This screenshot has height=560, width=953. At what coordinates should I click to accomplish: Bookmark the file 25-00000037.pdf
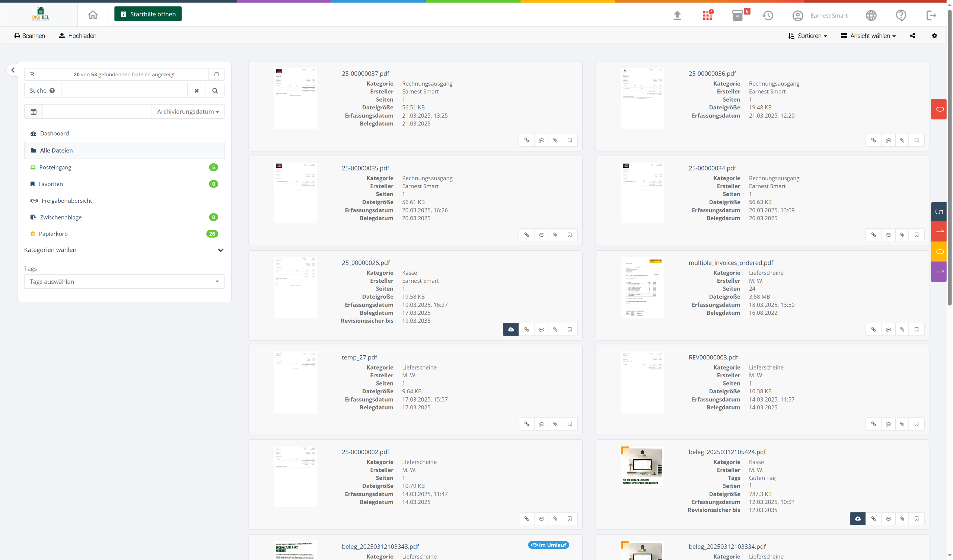[x=570, y=140]
